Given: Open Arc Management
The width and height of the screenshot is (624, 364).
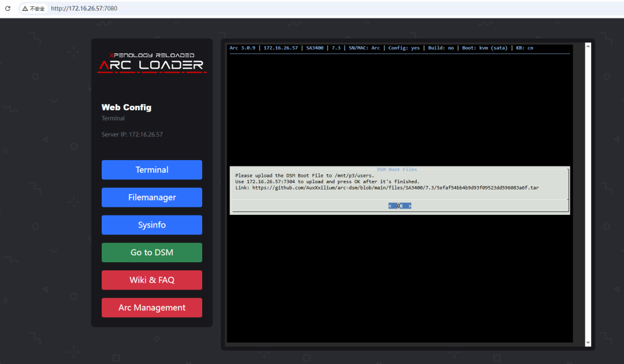Looking at the screenshot, I should pos(151,307).
